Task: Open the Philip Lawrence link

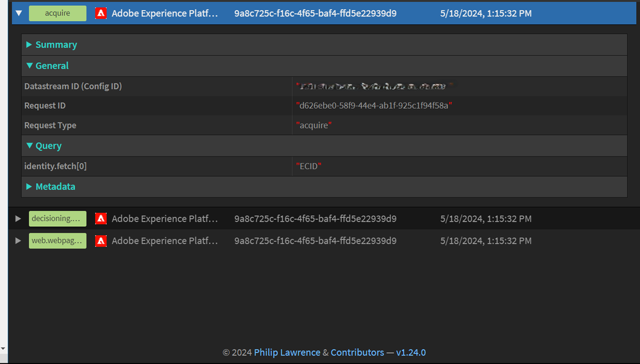Action: coord(287,352)
